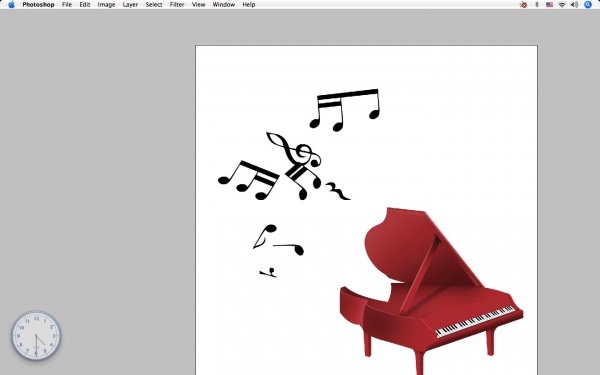Image resolution: width=600 pixels, height=375 pixels.
Task: Open the Edit menu
Action: tap(85, 5)
